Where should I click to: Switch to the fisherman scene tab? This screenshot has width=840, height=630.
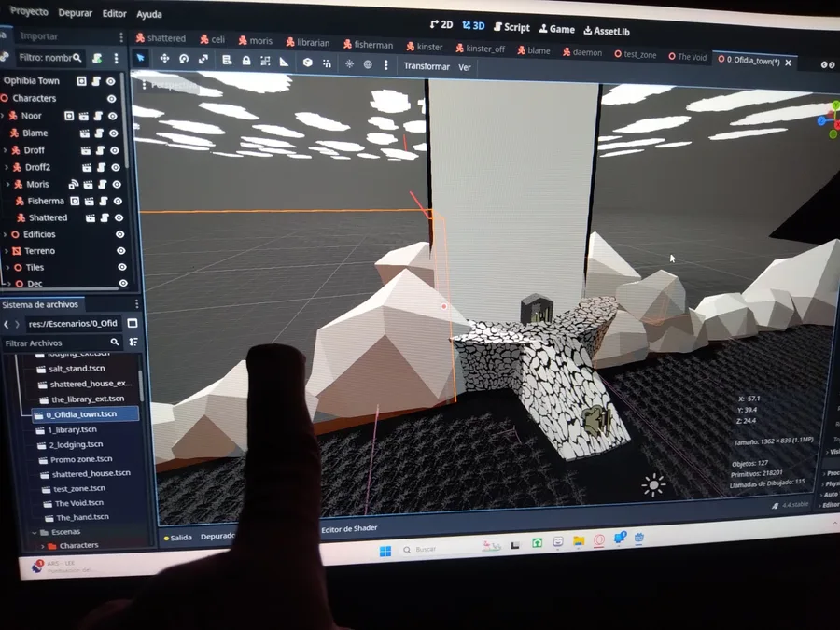tap(369, 45)
